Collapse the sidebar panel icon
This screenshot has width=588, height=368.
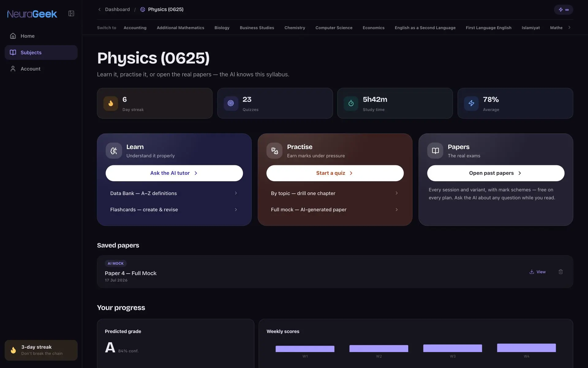(x=71, y=13)
